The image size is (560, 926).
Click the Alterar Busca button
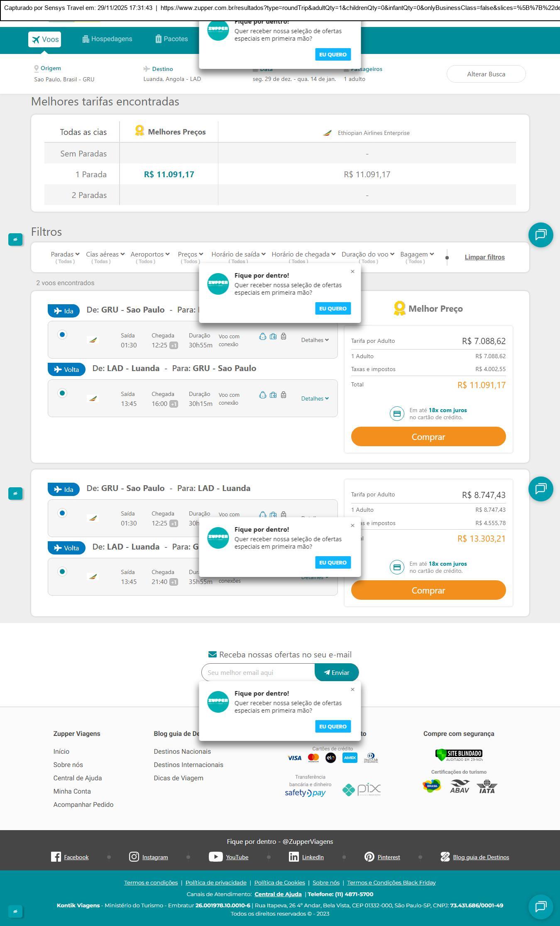pyautogui.click(x=486, y=74)
